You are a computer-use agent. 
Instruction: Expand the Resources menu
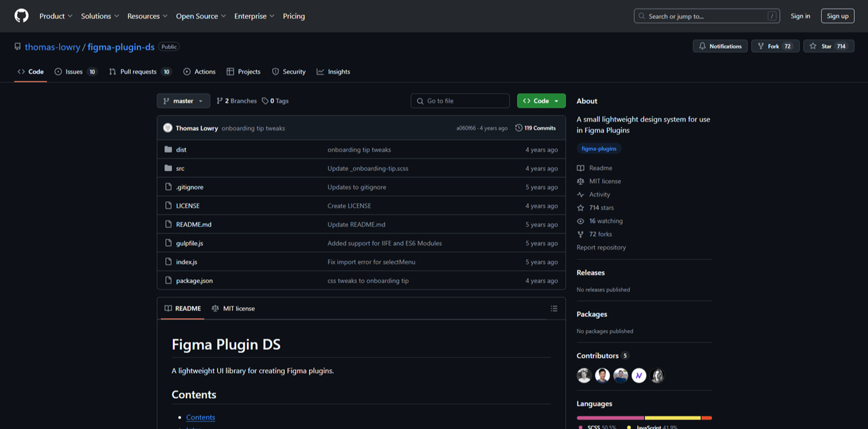147,16
